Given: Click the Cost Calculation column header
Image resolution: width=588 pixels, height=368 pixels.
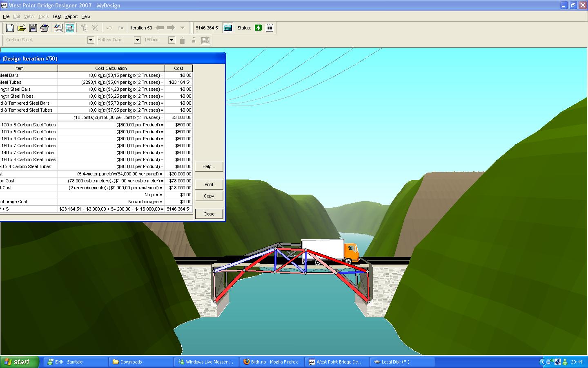Looking at the screenshot, I should (x=111, y=68).
